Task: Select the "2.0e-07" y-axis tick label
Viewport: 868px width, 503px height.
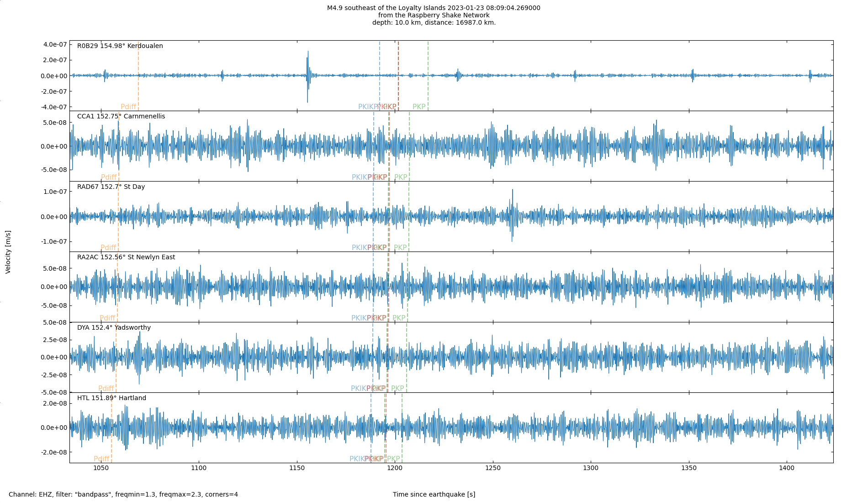Action: pos(55,60)
